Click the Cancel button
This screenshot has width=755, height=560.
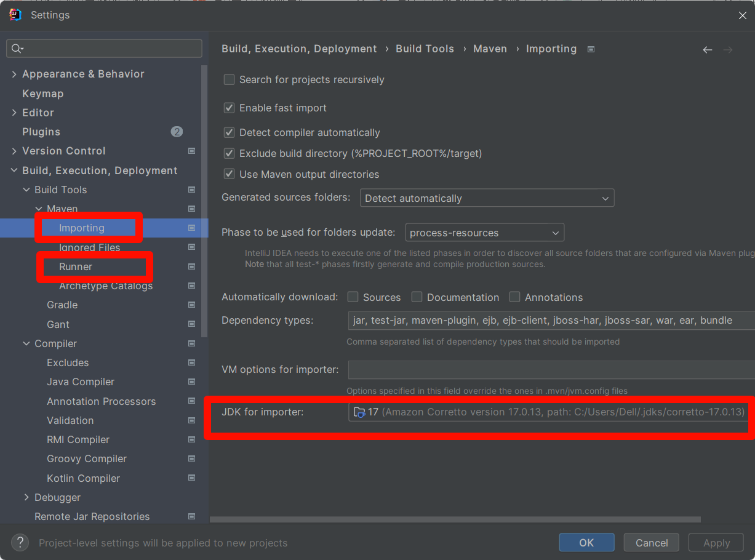652,542
